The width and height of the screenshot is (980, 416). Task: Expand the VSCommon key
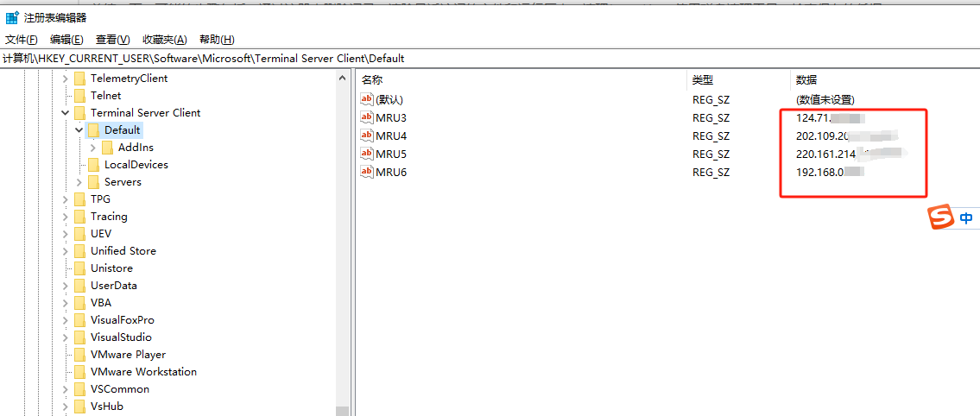(65, 389)
